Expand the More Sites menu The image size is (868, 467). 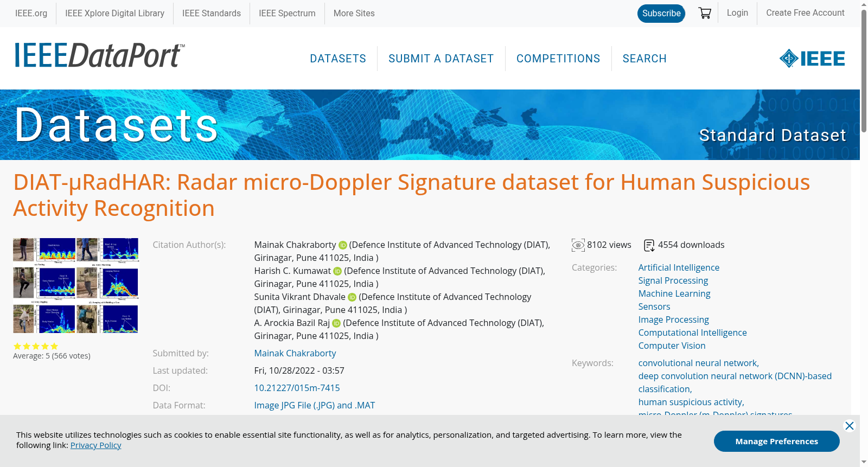(354, 13)
